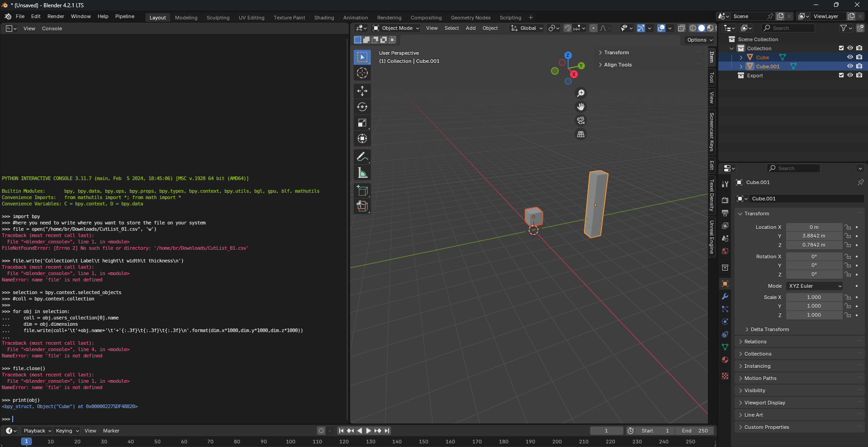This screenshot has height=447, width=868.
Task: Choose the Scale tool
Action: [362, 123]
